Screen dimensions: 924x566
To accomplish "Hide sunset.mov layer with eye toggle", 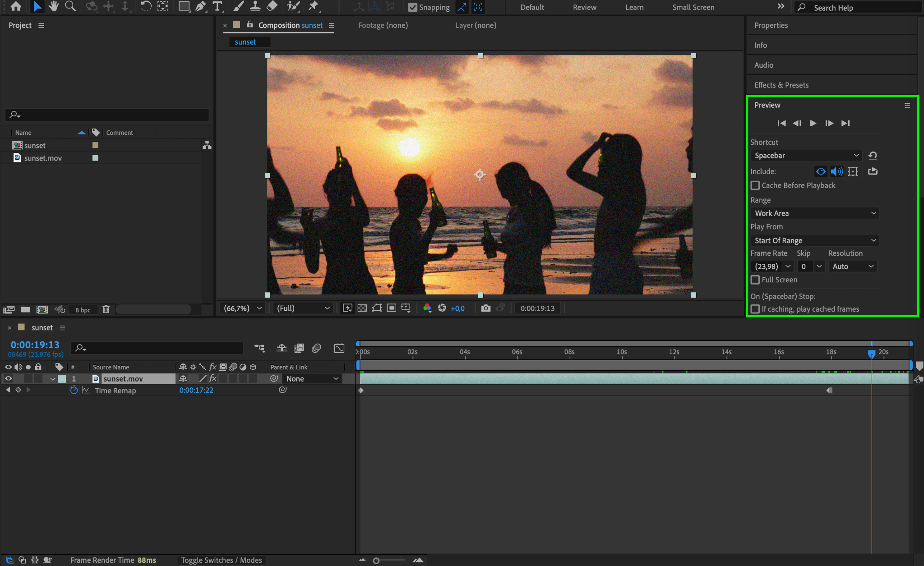I will (x=8, y=378).
